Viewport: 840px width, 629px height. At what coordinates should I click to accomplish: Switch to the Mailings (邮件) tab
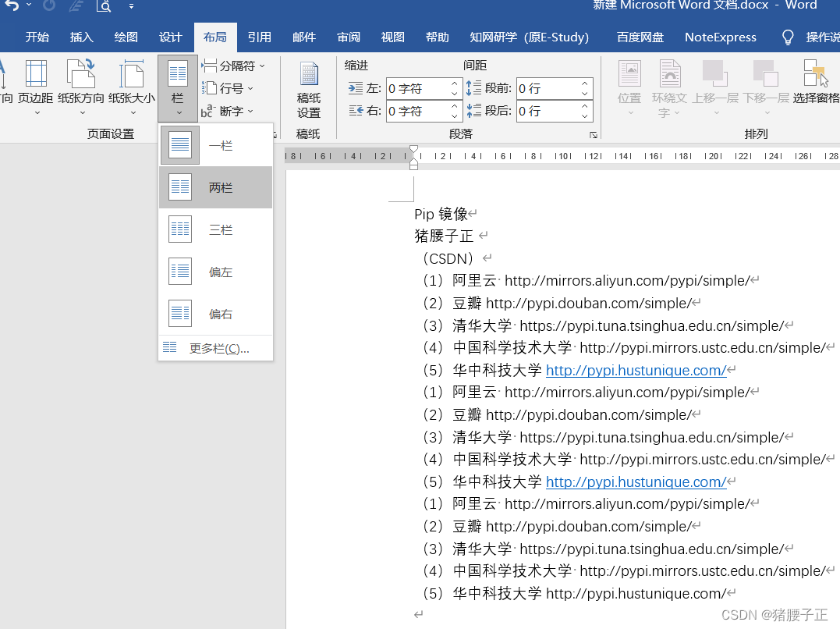303,37
